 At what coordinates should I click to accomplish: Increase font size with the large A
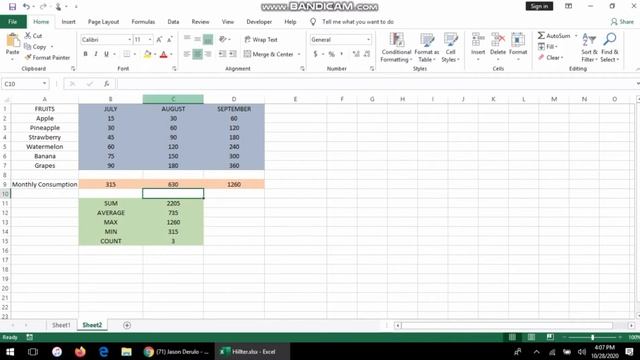[159, 40]
